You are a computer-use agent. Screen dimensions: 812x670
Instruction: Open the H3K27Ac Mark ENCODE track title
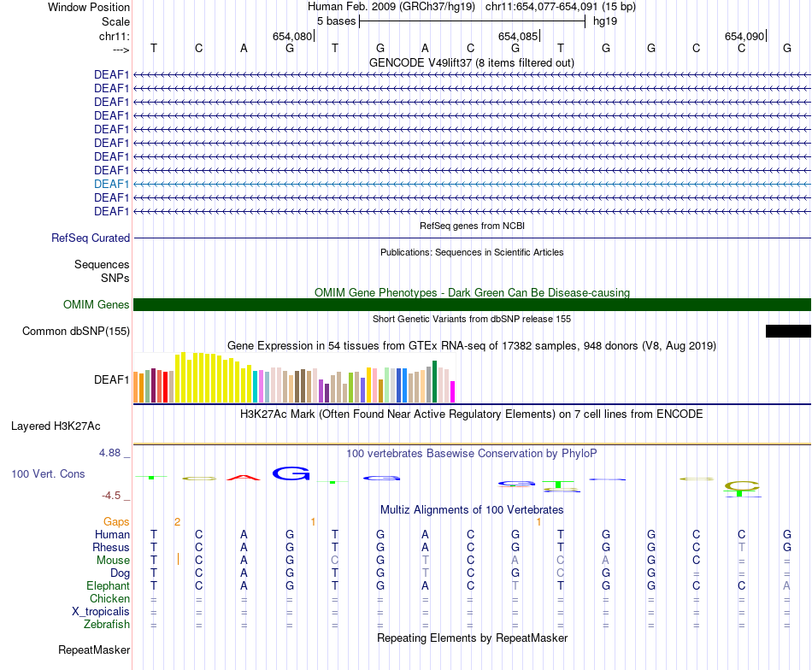pyautogui.click(x=472, y=414)
